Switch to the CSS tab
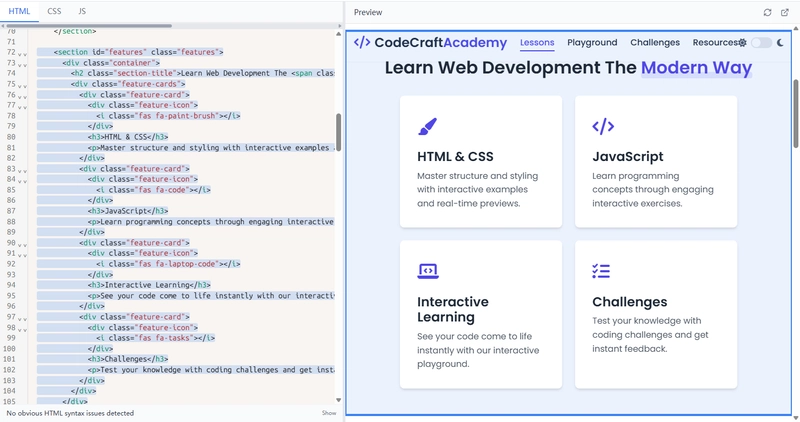This screenshot has width=800, height=422. [x=54, y=11]
